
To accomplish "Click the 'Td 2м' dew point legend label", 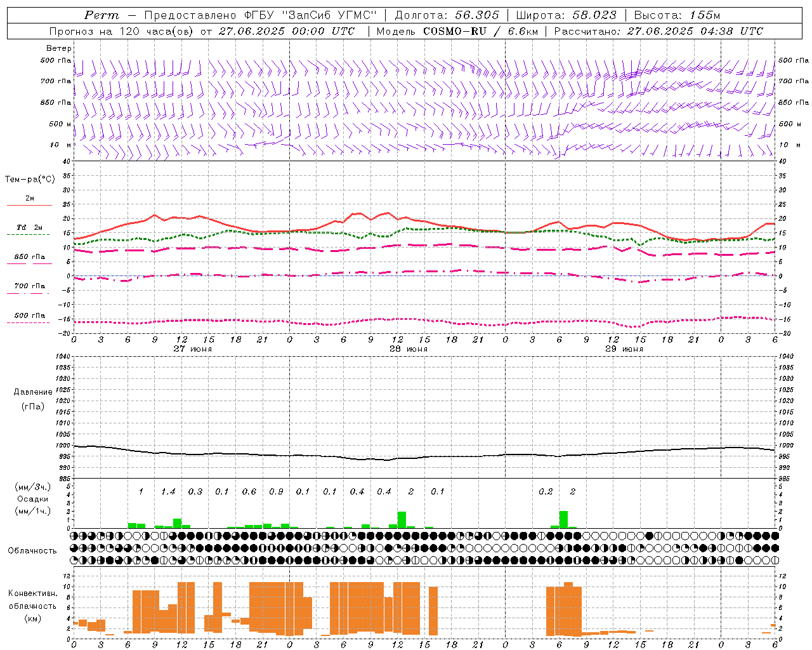I will 30,227.
